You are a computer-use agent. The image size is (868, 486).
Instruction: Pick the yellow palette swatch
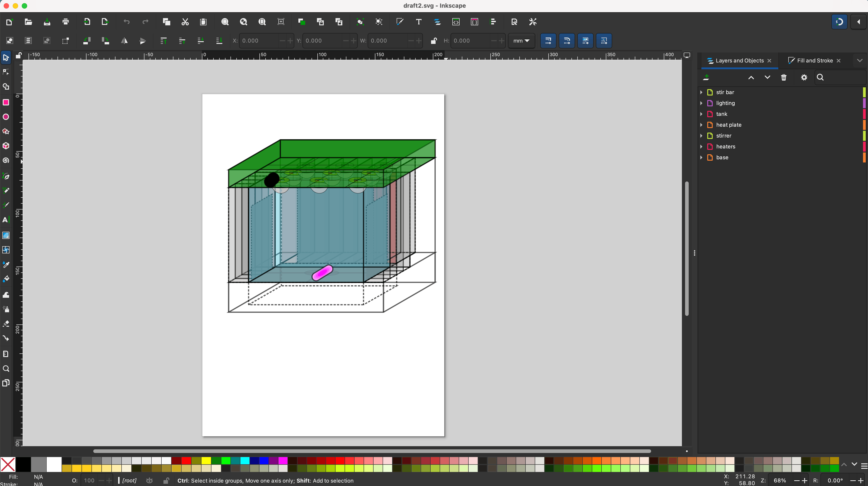click(206, 461)
